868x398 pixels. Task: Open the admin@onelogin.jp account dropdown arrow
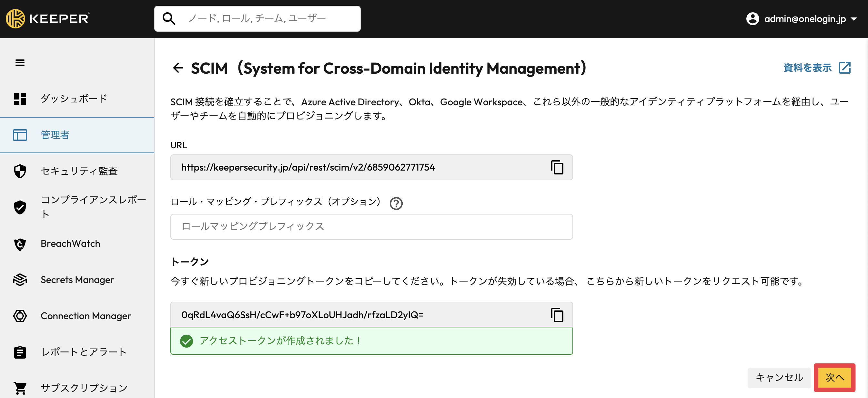[x=853, y=19]
